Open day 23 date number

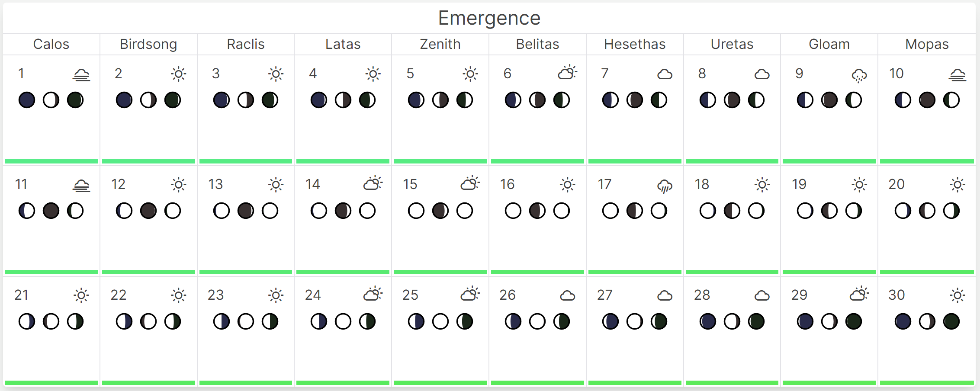tap(215, 295)
